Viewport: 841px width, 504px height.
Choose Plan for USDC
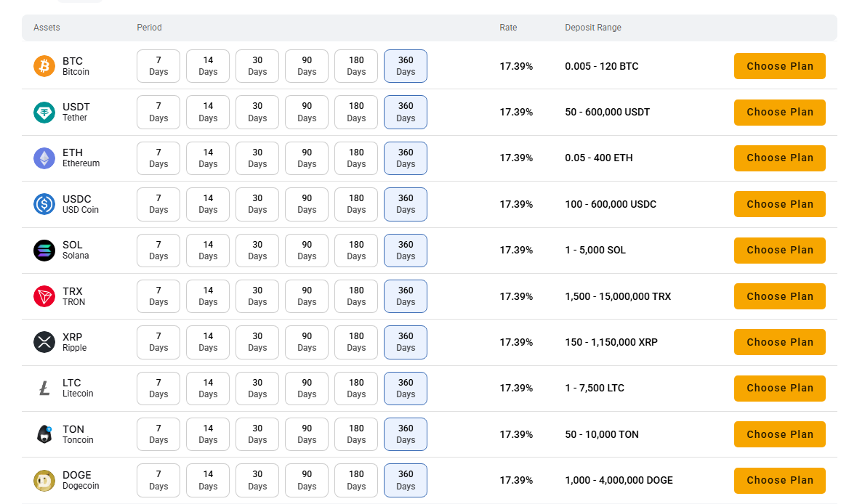tap(780, 204)
